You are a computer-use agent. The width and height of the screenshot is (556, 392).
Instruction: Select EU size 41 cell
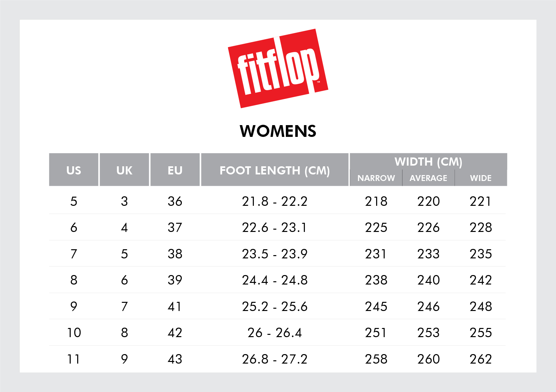[x=175, y=306]
